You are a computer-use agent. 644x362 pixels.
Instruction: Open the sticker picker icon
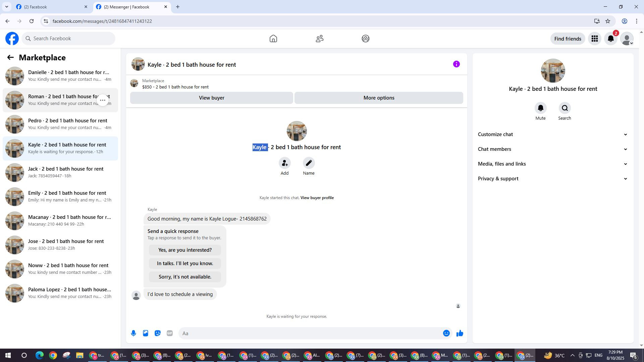(x=158, y=333)
